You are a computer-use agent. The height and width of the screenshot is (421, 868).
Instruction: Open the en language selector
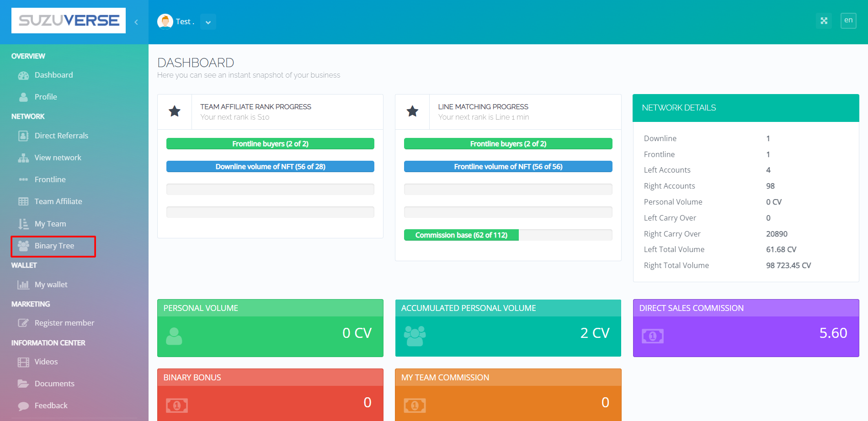tap(848, 21)
